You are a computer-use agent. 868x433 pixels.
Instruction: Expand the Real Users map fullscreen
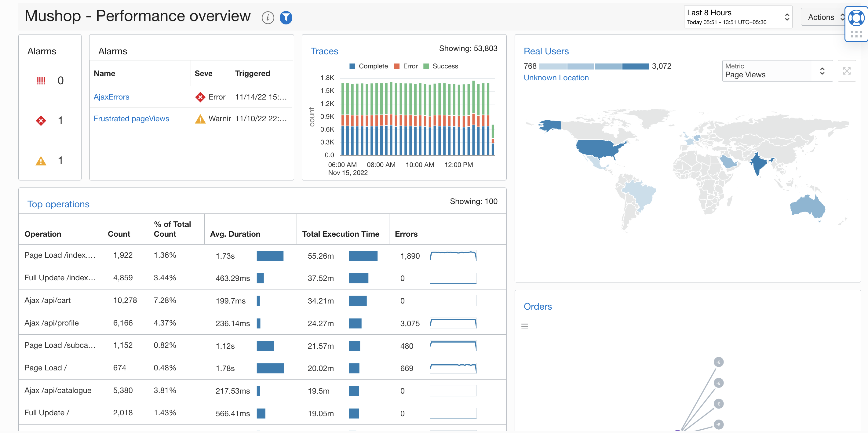846,71
